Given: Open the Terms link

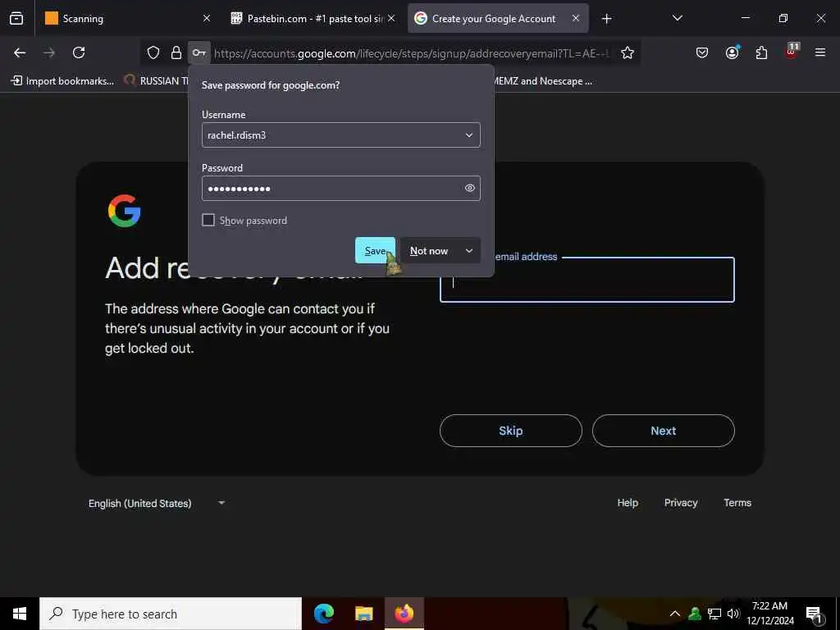Looking at the screenshot, I should [737, 503].
